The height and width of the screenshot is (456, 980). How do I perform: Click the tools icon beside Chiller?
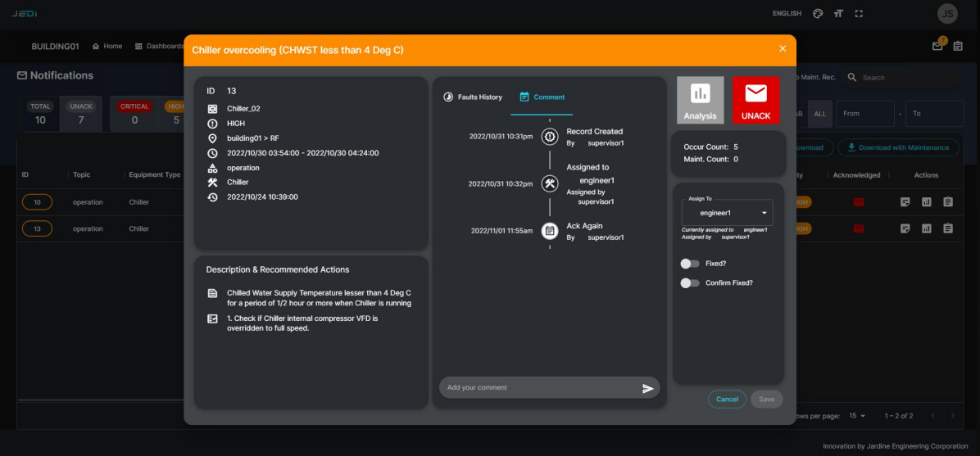point(212,183)
